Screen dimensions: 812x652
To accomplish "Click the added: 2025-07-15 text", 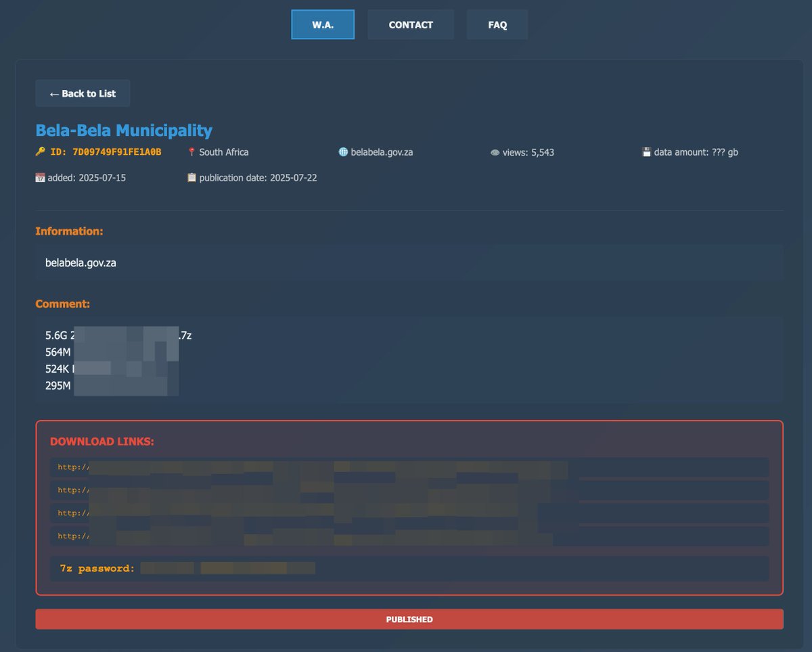I will click(87, 178).
